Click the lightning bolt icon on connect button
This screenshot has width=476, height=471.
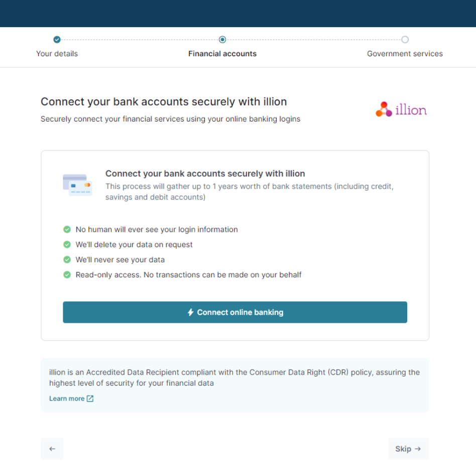pos(190,312)
